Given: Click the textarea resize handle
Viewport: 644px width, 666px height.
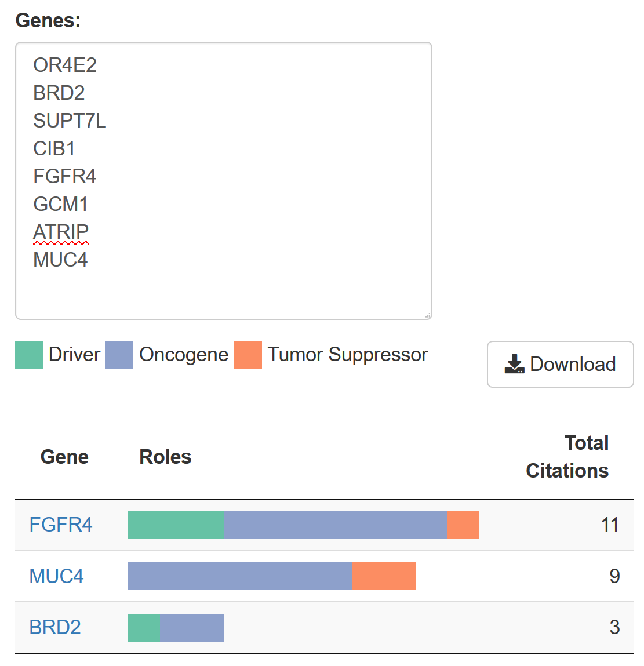Looking at the screenshot, I should point(428,315).
